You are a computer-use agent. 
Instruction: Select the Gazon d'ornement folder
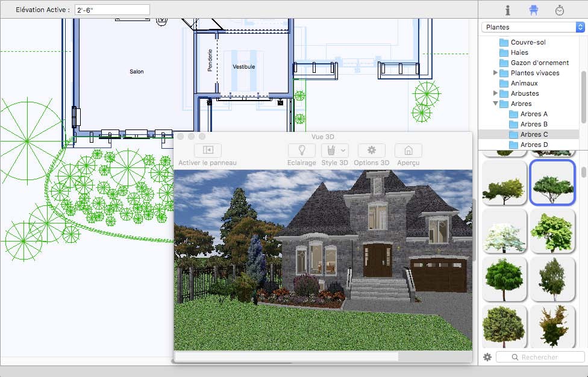[539, 63]
